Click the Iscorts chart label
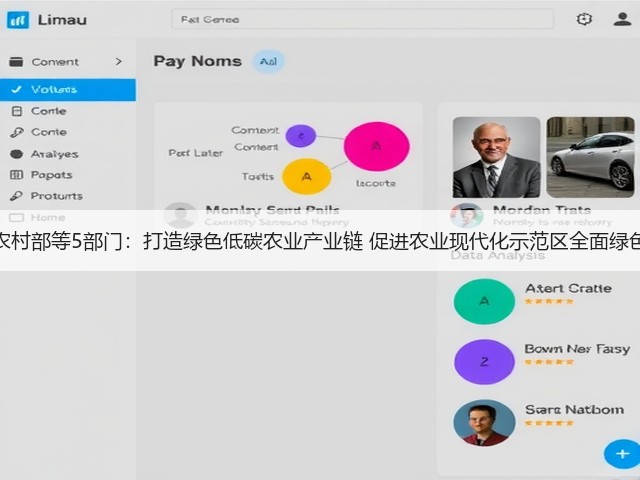The width and height of the screenshot is (640, 480). pos(376,184)
